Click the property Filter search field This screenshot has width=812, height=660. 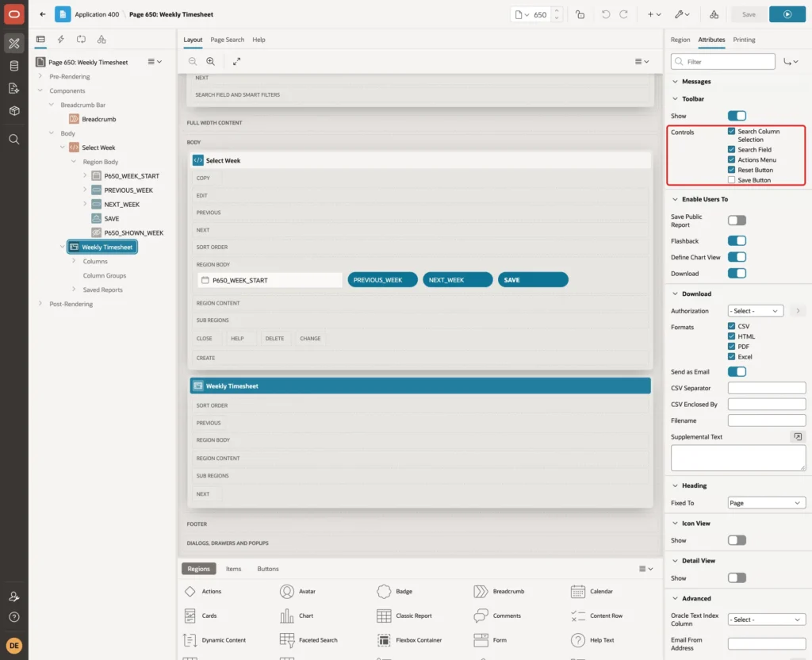[723, 62]
